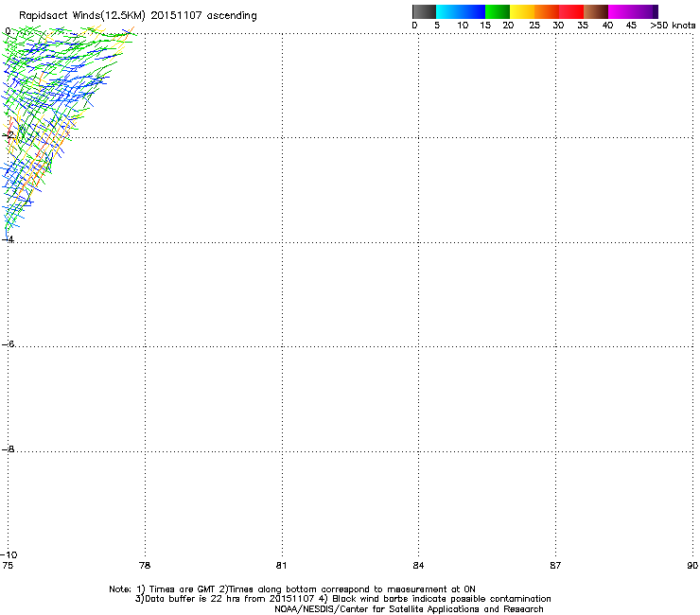
Task: Click latitude axis label '-6'
Action: click(x=8, y=344)
